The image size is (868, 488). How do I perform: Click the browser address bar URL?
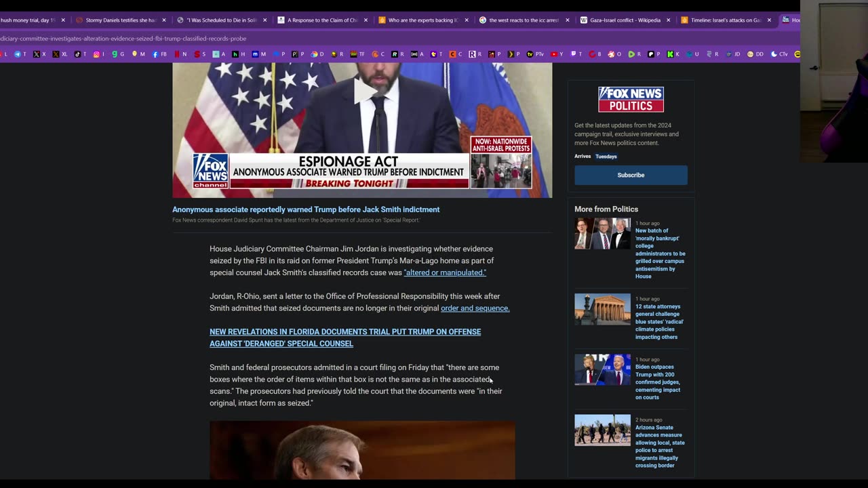[123, 39]
